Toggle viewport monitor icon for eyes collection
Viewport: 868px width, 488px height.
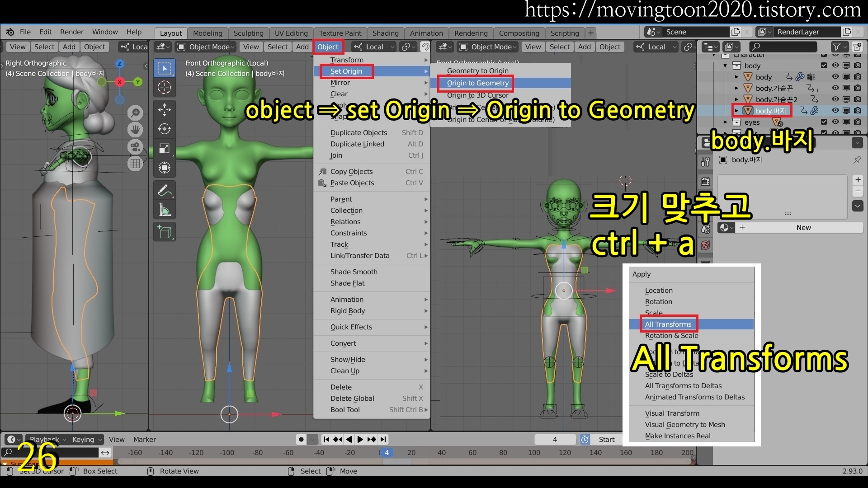846,122
